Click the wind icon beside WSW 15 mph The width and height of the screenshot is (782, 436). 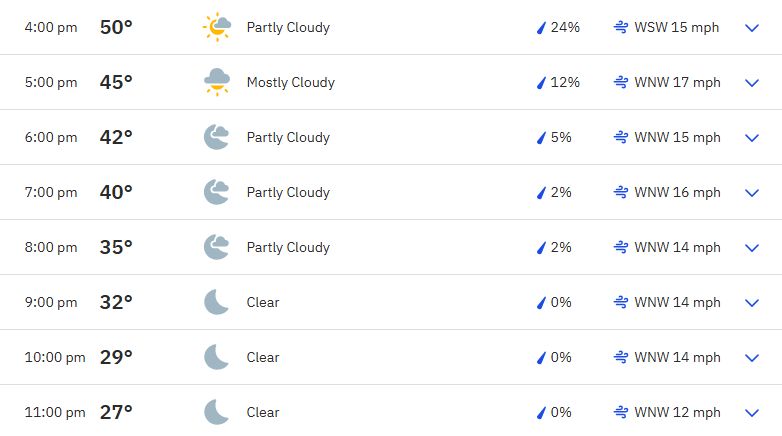coord(621,27)
